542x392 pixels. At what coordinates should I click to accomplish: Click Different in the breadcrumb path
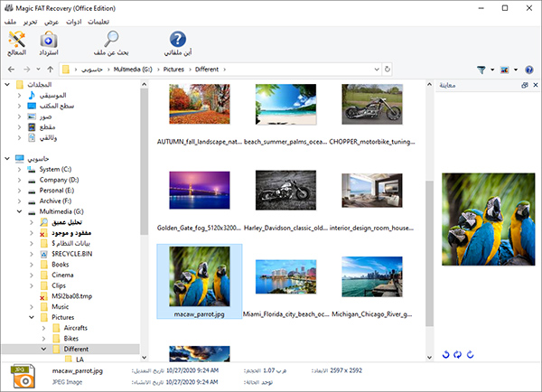pyautogui.click(x=207, y=70)
